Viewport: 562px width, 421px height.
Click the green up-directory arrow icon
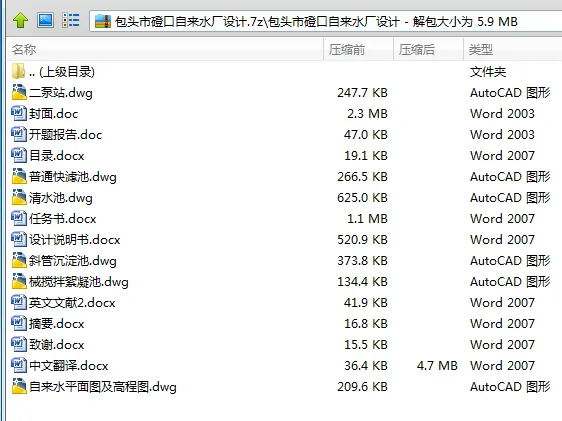click(x=20, y=20)
